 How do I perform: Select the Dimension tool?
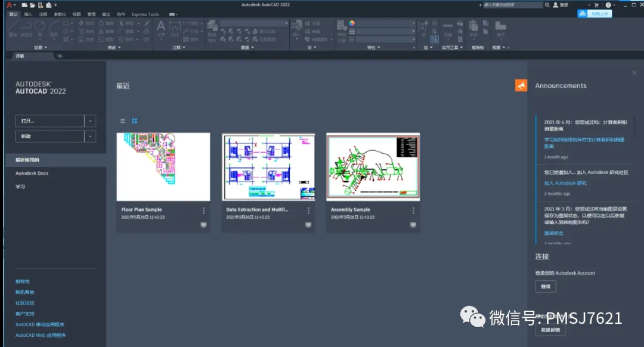coord(175,29)
